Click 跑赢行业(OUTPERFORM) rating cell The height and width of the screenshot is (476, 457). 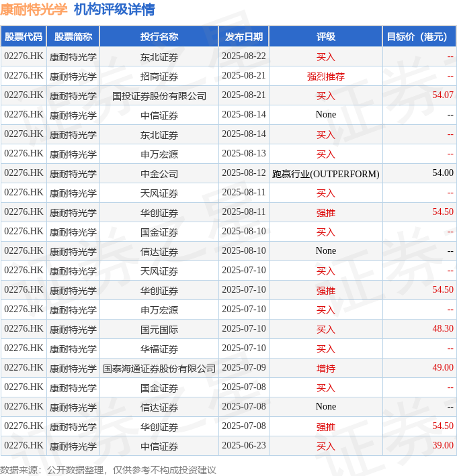(326, 174)
